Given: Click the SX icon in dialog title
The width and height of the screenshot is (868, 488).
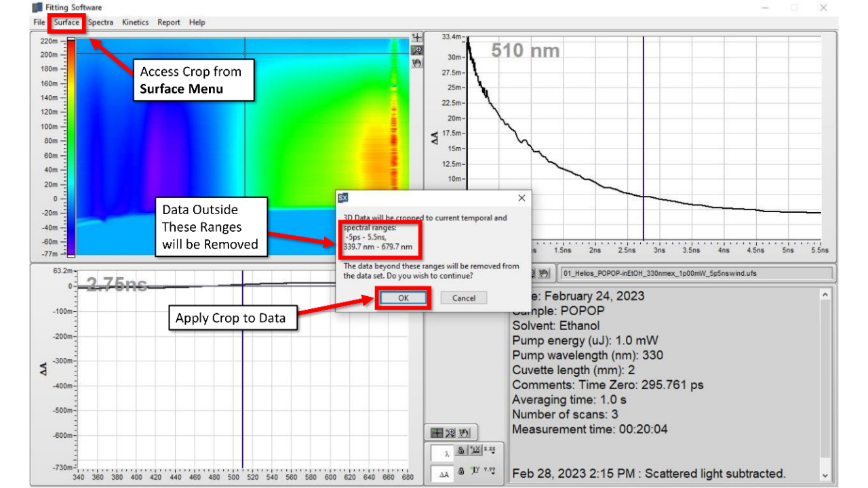Looking at the screenshot, I should point(342,198).
